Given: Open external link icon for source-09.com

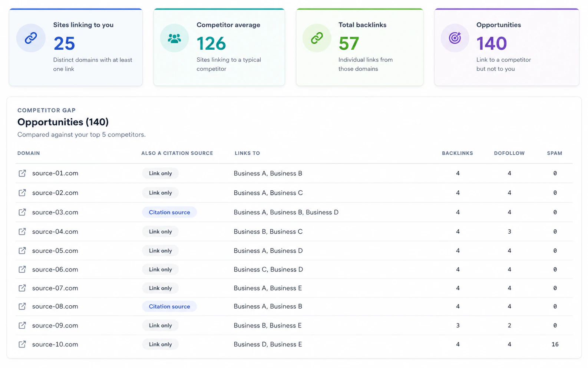Looking at the screenshot, I should click(x=22, y=325).
